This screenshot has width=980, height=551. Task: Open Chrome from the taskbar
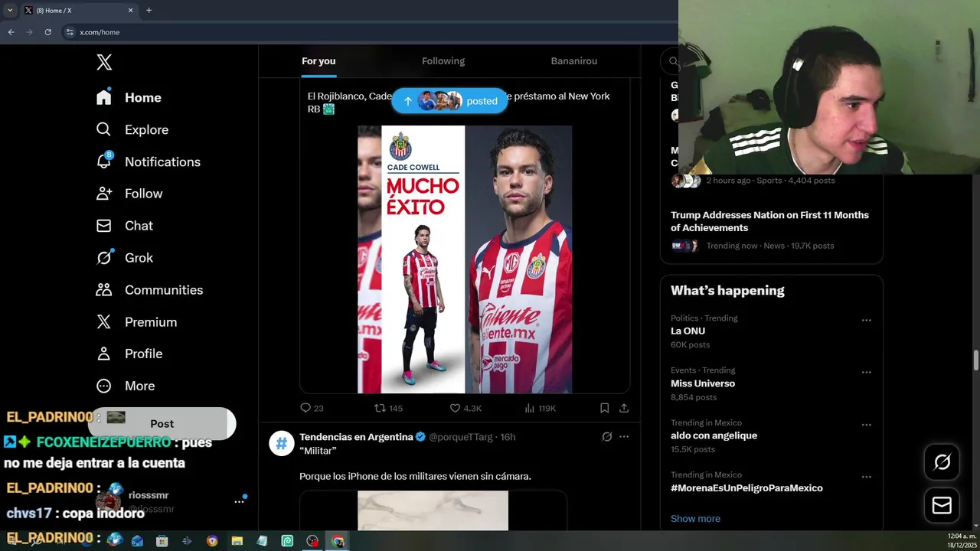[x=338, y=541]
